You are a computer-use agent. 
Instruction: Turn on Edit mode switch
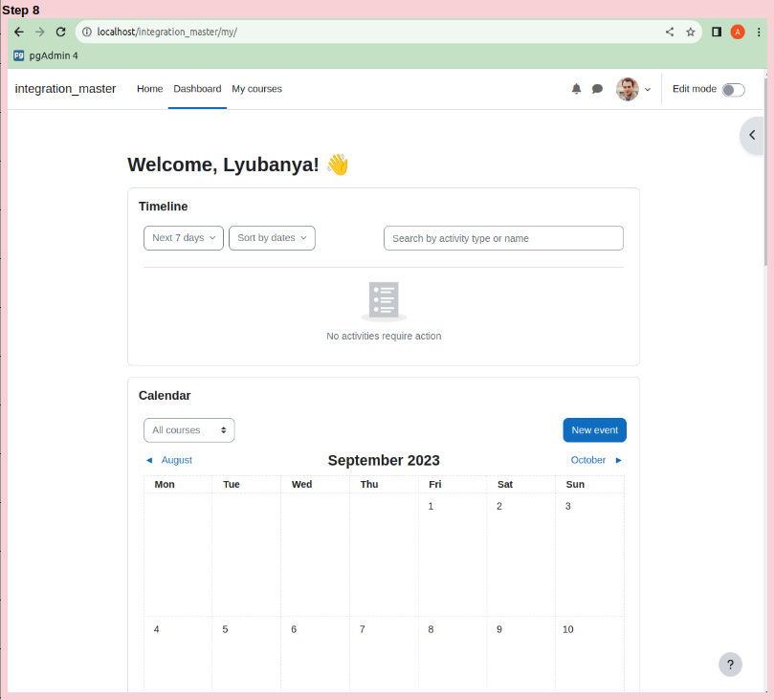click(x=733, y=90)
